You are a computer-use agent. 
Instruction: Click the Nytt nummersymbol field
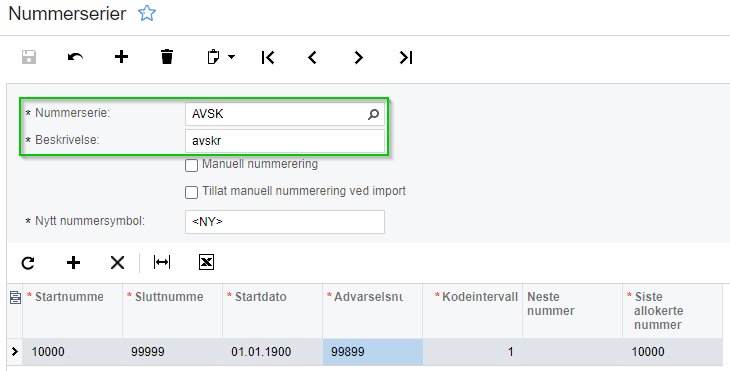point(285,222)
